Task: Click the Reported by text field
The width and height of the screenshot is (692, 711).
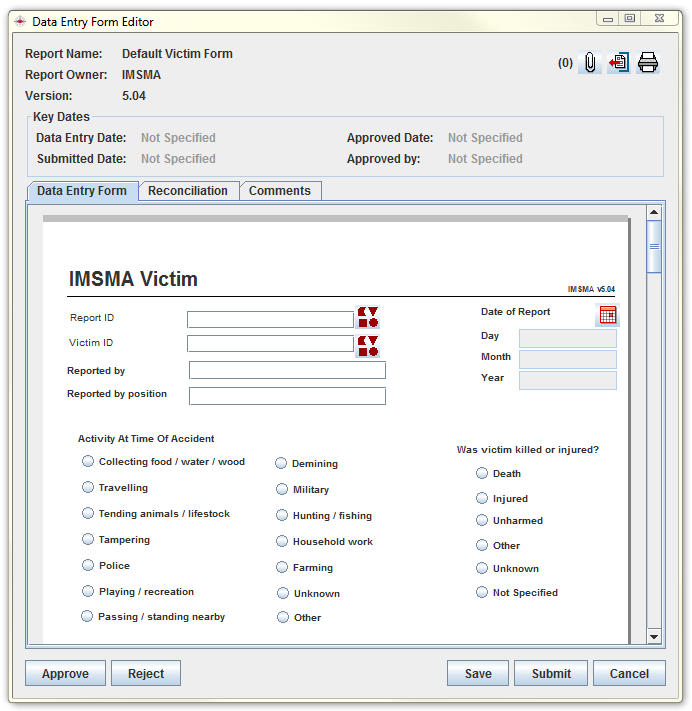Action: point(287,371)
